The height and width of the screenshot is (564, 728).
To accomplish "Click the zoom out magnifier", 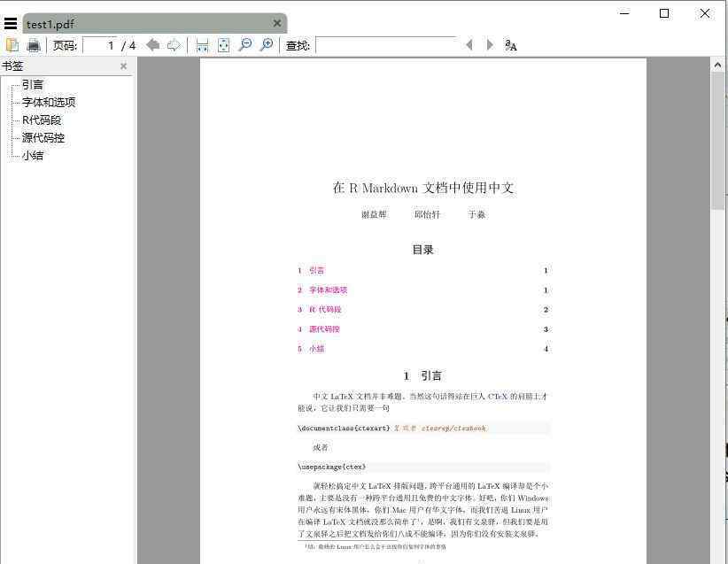I will point(245,45).
